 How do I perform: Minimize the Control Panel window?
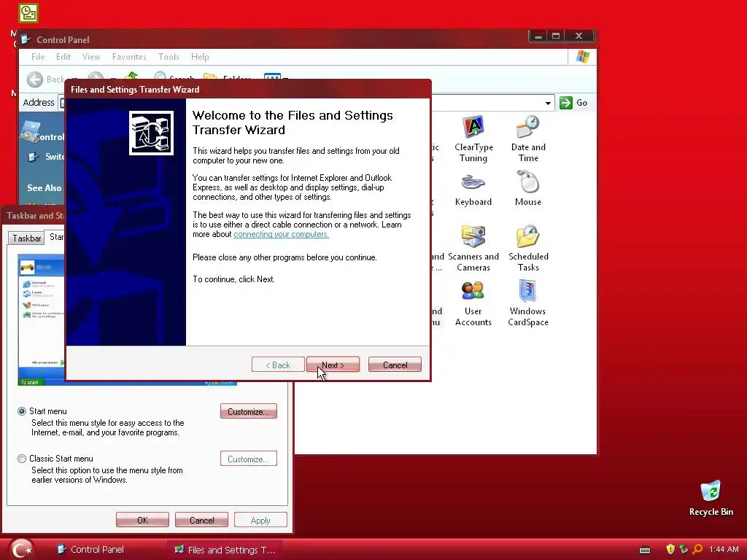pos(538,36)
